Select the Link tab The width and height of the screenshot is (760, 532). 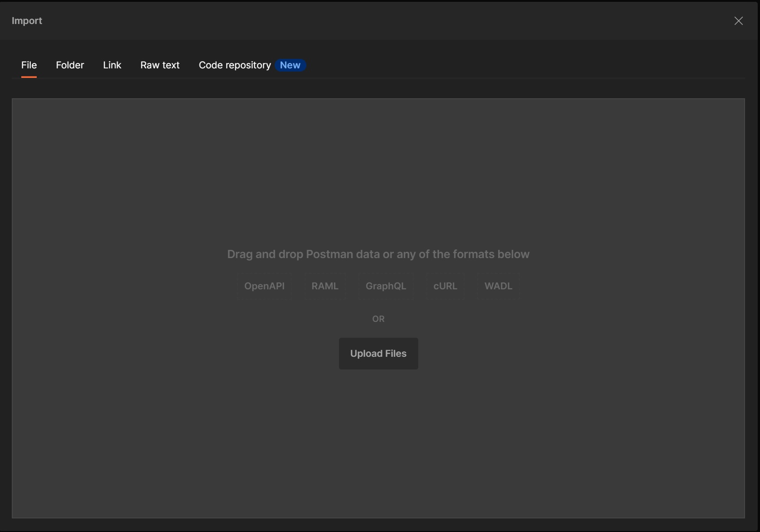coord(112,65)
